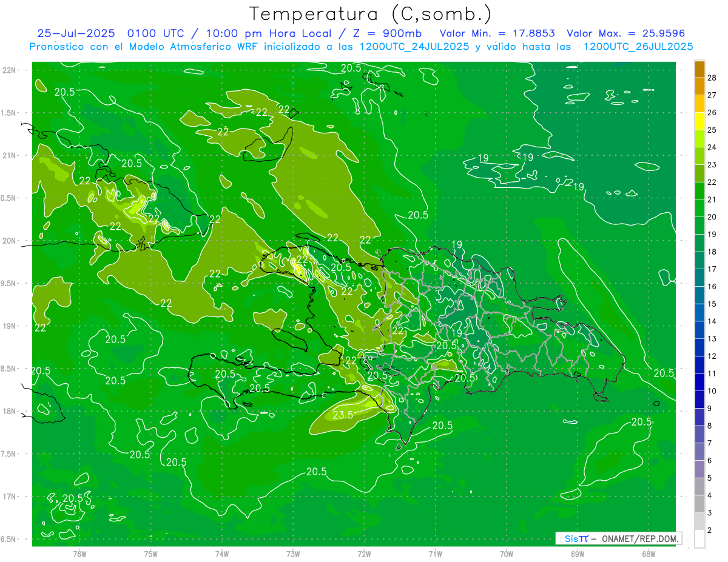728x562 pixels.
Task: Click the 20N latitude axis label
Action: 8,241
